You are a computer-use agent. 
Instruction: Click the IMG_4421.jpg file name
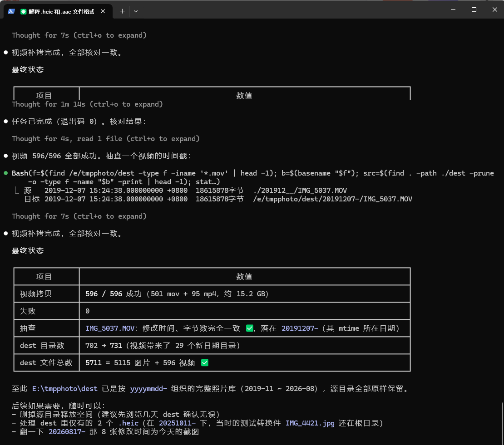click(310, 423)
